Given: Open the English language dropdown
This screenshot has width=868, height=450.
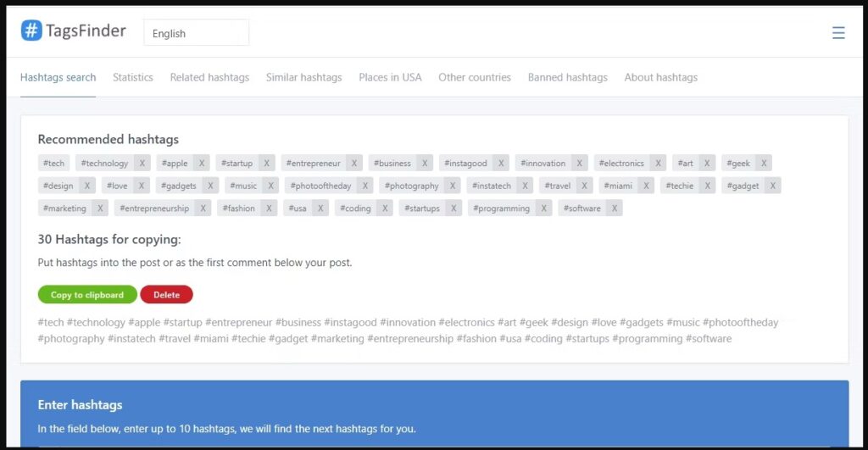Looking at the screenshot, I should click(x=196, y=33).
